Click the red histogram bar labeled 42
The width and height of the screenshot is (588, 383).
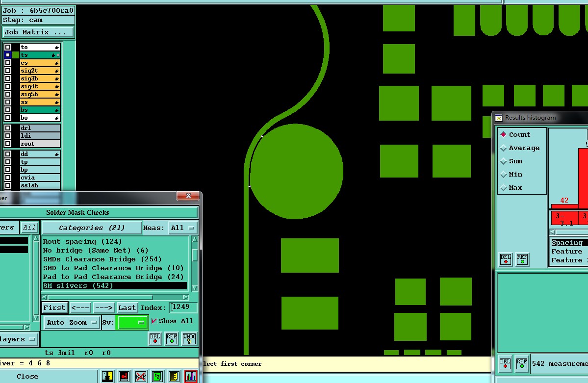click(564, 206)
